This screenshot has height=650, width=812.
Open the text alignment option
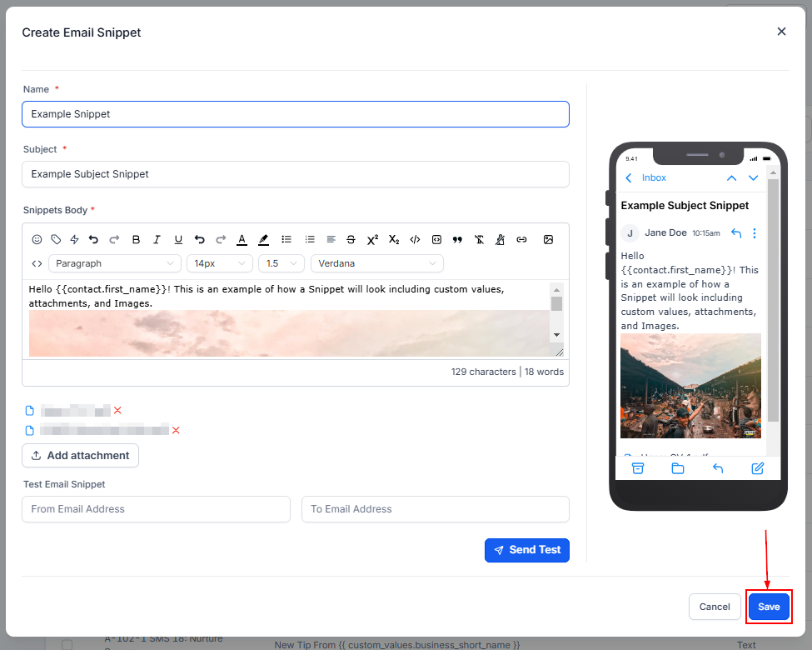tap(331, 239)
